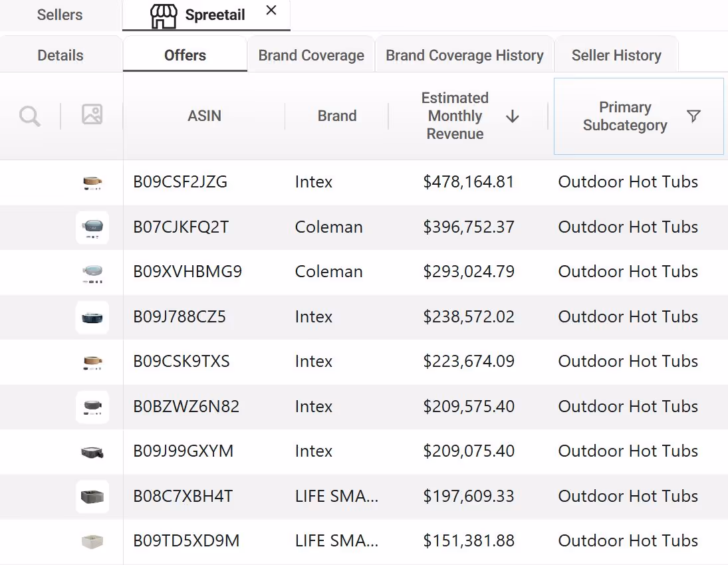Screen dimensions: 728x565
Task: Click revenue value $238,572.02
Action: [469, 316]
